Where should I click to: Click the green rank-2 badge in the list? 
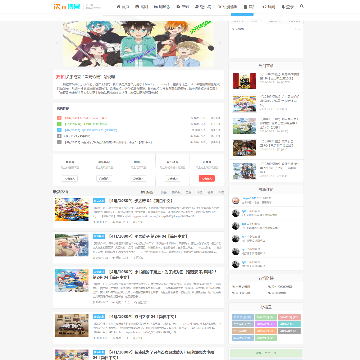click(59, 124)
